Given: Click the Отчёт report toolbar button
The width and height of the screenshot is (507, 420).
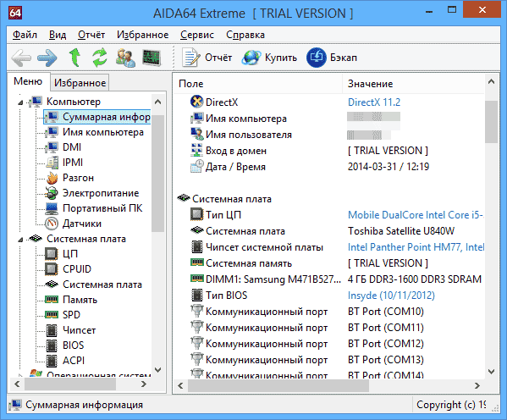Looking at the screenshot, I should [x=207, y=58].
